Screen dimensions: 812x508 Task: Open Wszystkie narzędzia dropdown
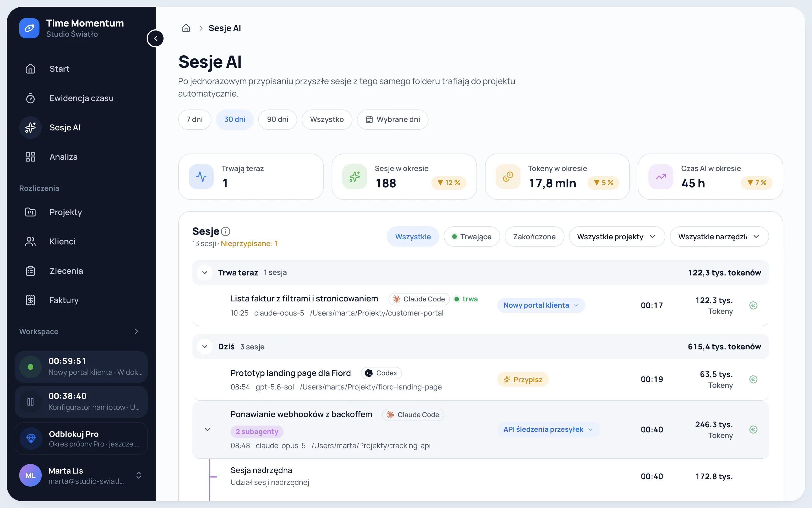pyautogui.click(x=720, y=237)
